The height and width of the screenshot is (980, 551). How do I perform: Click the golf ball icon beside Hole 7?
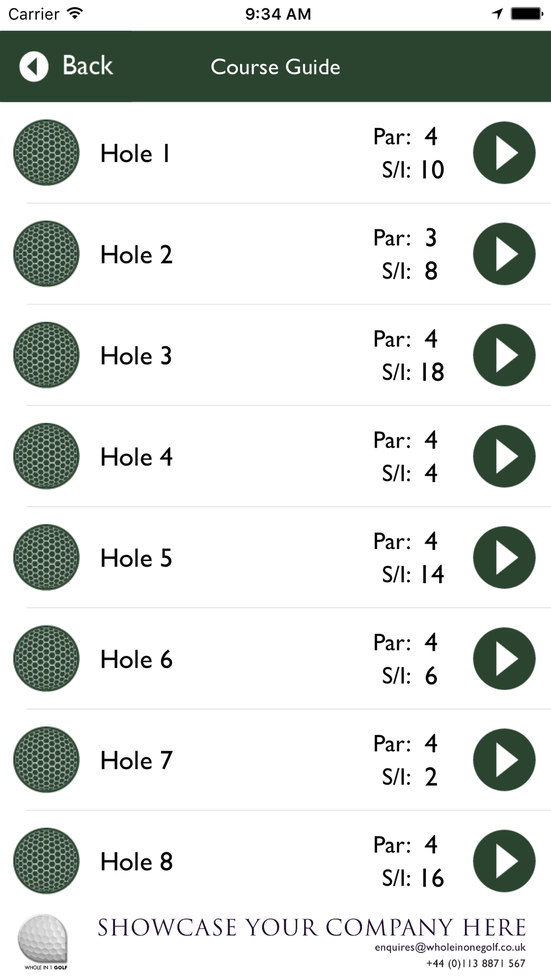click(x=46, y=760)
